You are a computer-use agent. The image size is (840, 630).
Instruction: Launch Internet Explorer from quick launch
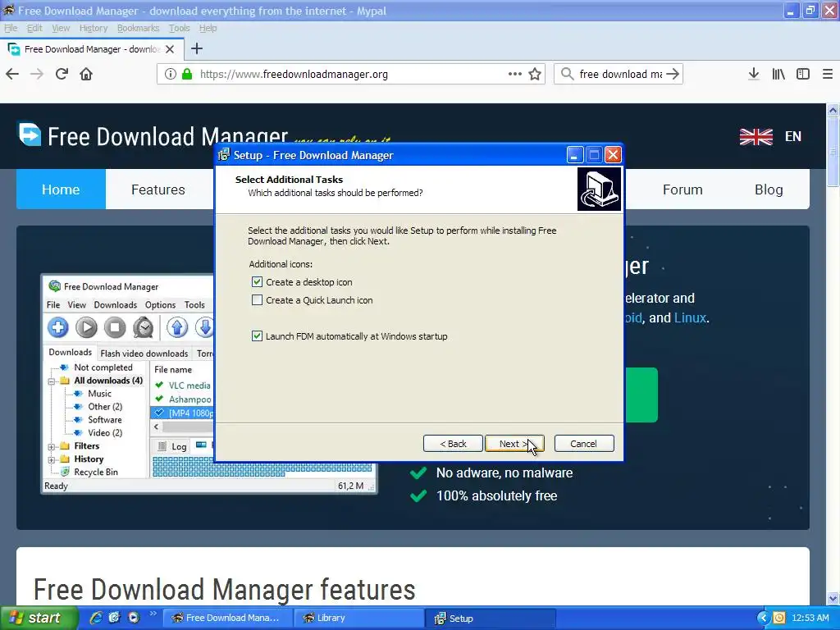tap(96, 618)
